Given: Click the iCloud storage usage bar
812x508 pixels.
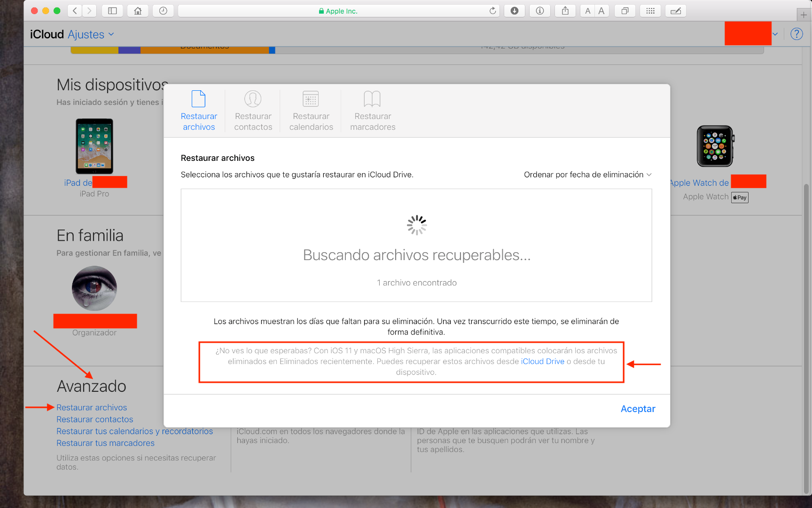Looking at the screenshot, I should click(x=417, y=50).
